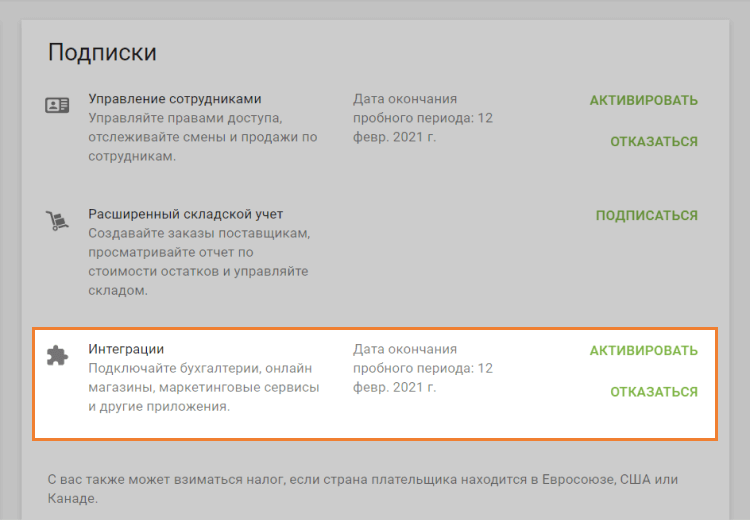Click the puzzle piece Integrations icon

click(57, 355)
